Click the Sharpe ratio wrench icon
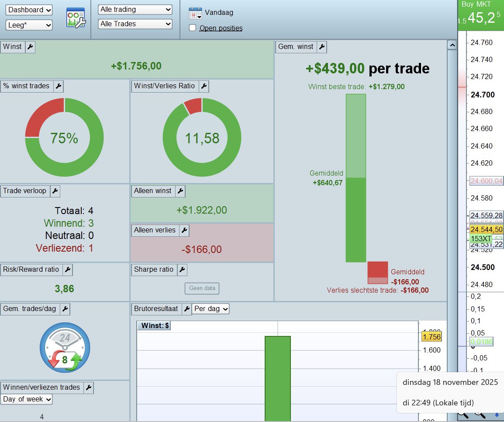This screenshot has height=422, width=504. [x=182, y=270]
